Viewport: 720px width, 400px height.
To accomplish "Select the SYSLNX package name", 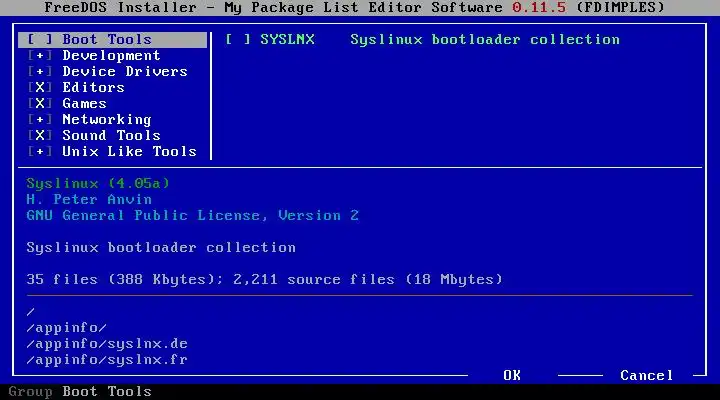I will (287, 39).
